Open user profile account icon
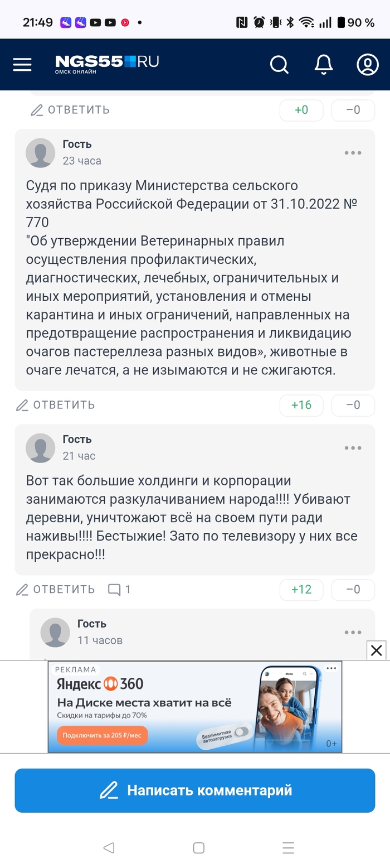Screen dimensions: 390x868 (367, 65)
